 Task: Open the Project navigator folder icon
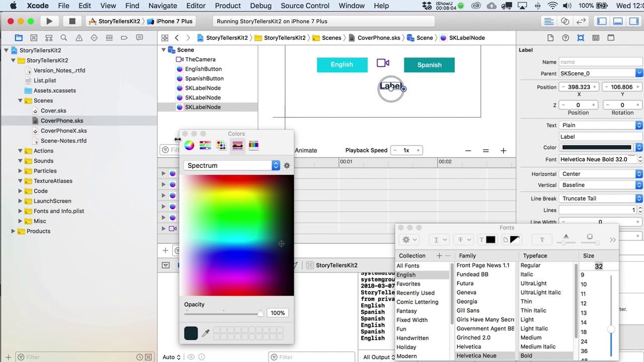[19, 38]
